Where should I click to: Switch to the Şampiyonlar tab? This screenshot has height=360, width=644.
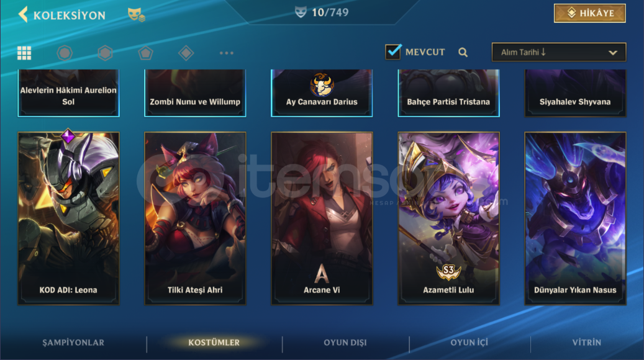(73, 343)
